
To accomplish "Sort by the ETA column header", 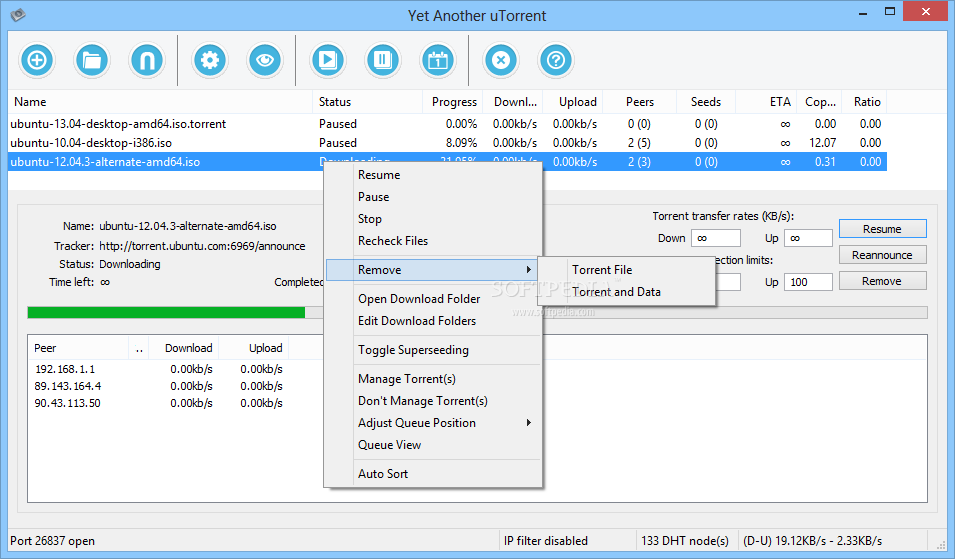I will (x=766, y=102).
